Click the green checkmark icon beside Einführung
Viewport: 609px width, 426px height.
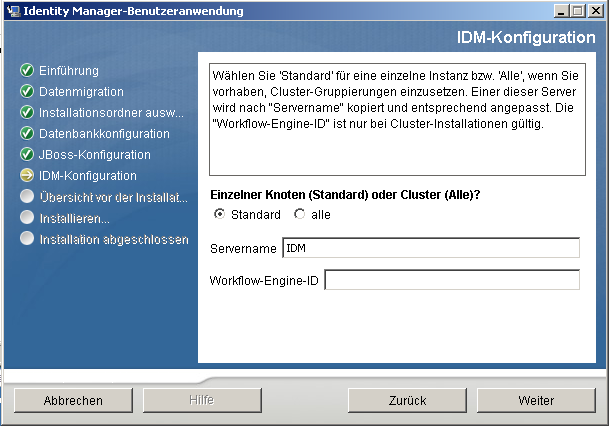coord(27,70)
